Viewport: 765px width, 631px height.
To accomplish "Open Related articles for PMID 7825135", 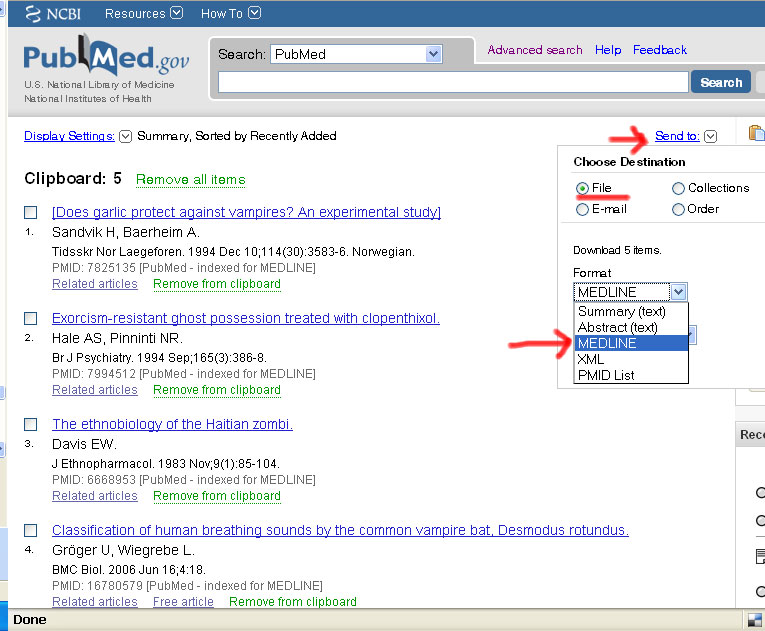I will click(95, 284).
